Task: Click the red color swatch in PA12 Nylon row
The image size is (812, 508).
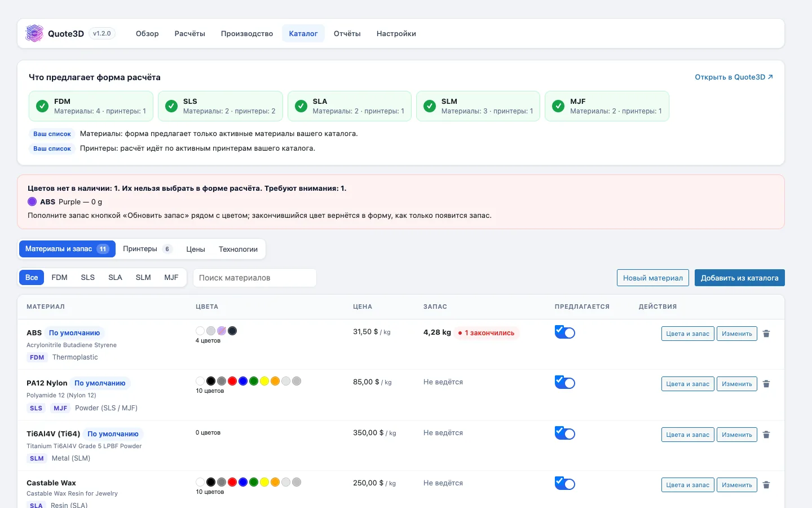Action: (x=232, y=381)
